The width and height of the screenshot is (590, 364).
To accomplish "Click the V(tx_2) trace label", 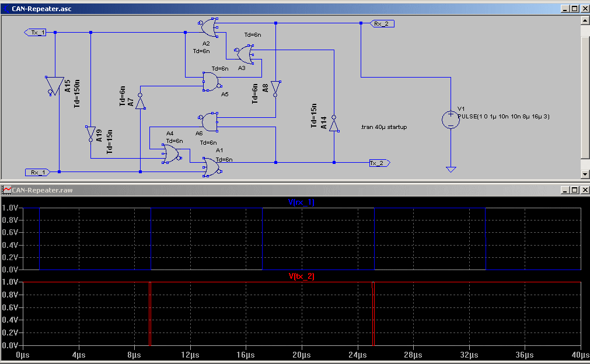I will (x=301, y=276).
